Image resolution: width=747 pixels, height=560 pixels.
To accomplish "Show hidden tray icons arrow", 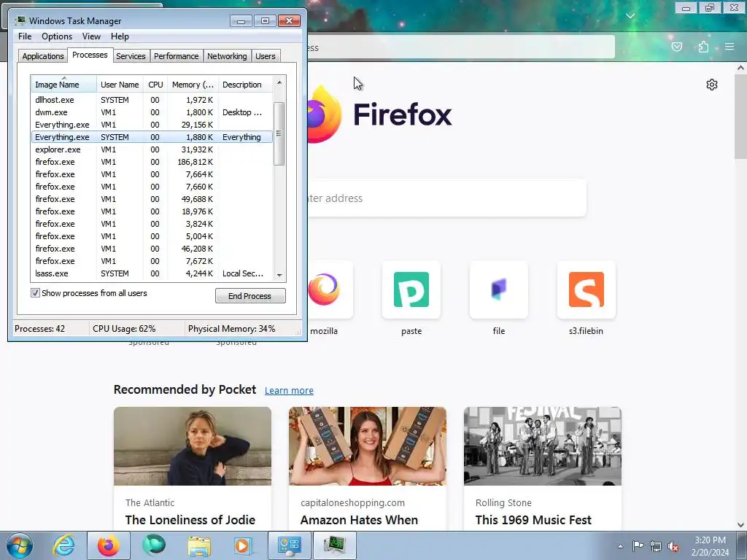I will (620, 546).
